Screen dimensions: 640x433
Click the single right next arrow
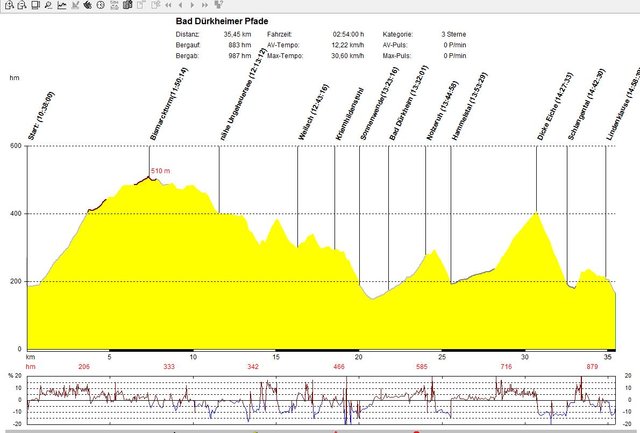(192, 5)
